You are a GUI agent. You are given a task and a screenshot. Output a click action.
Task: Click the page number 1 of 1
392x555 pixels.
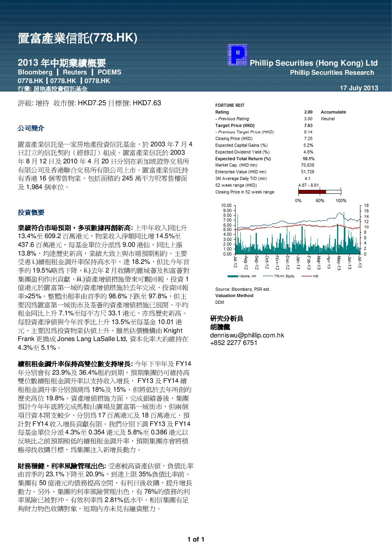[196, 539]
